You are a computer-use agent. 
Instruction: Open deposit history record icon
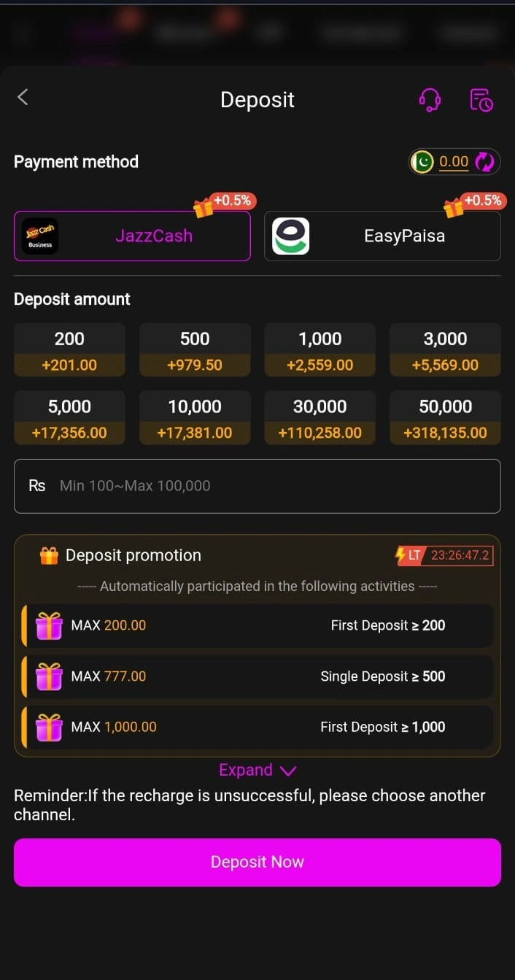click(481, 100)
